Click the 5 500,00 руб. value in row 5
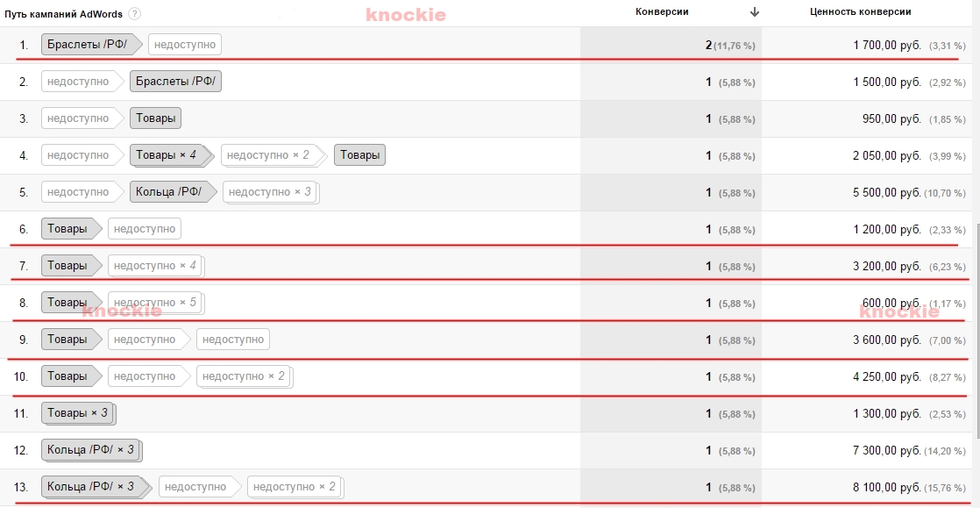The image size is (980, 508). (886, 193)
